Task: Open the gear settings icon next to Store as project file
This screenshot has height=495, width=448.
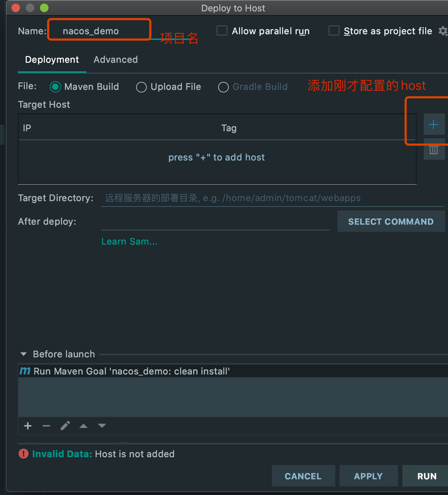Action: 443,31
